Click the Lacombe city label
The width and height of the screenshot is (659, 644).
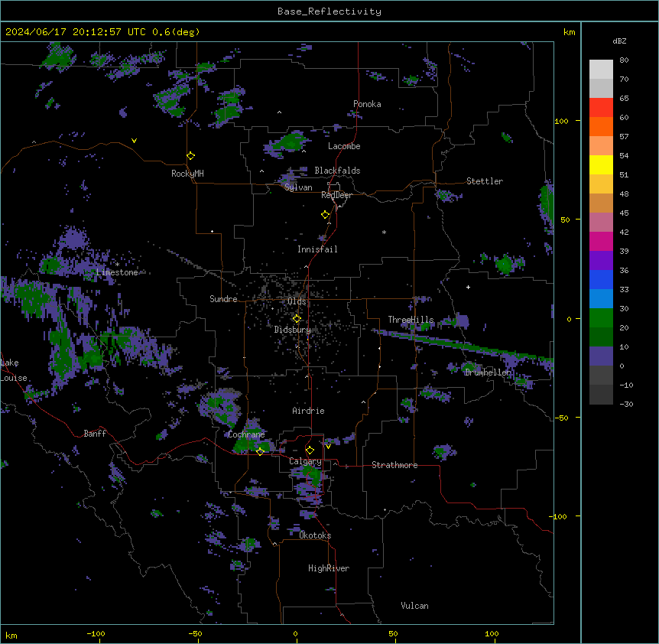coord(344,146)
